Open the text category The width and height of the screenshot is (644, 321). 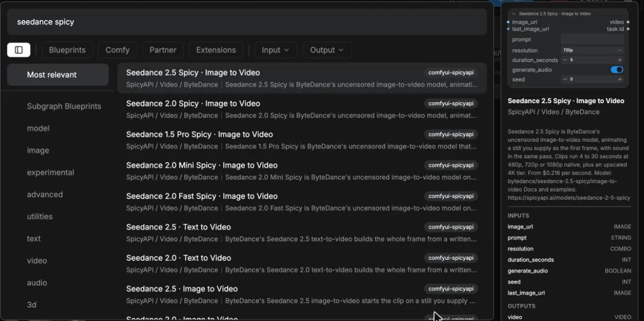pos(58,238)
